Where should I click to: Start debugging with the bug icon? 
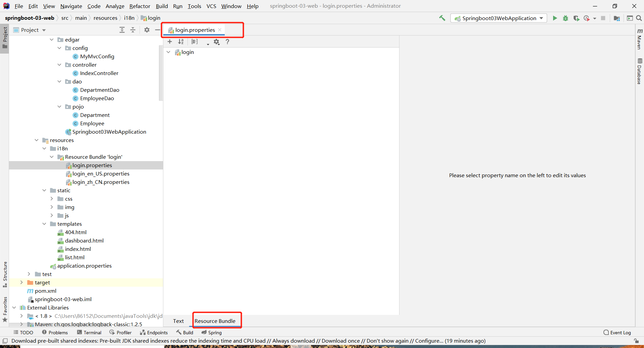click(566, 18)
